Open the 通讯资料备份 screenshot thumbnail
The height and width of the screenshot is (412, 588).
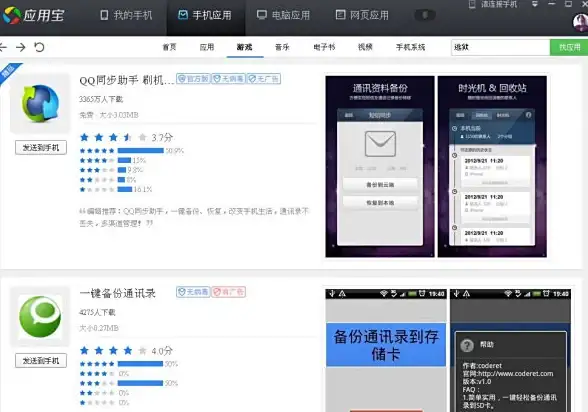[x=380, y=166]
